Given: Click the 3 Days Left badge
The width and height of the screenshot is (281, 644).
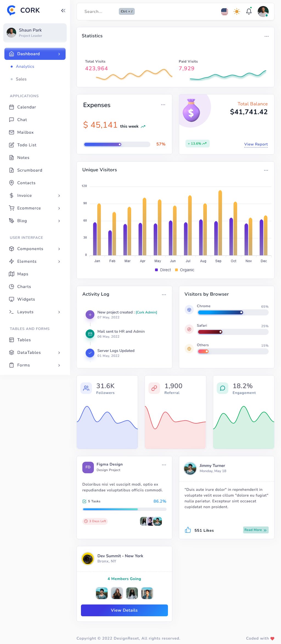Looking at the screenshot, I should click(95, 521).
